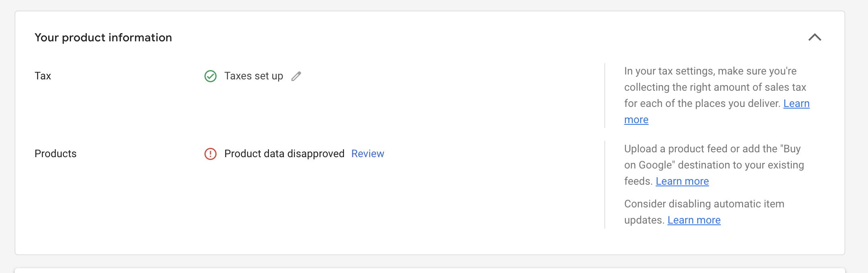Click the Tax row label

tap(43, 76)
